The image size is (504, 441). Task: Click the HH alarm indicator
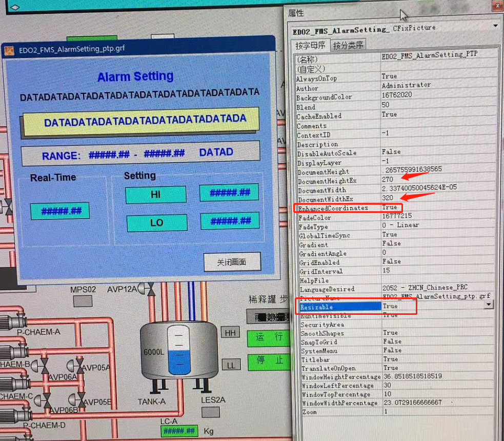point(230,332)
